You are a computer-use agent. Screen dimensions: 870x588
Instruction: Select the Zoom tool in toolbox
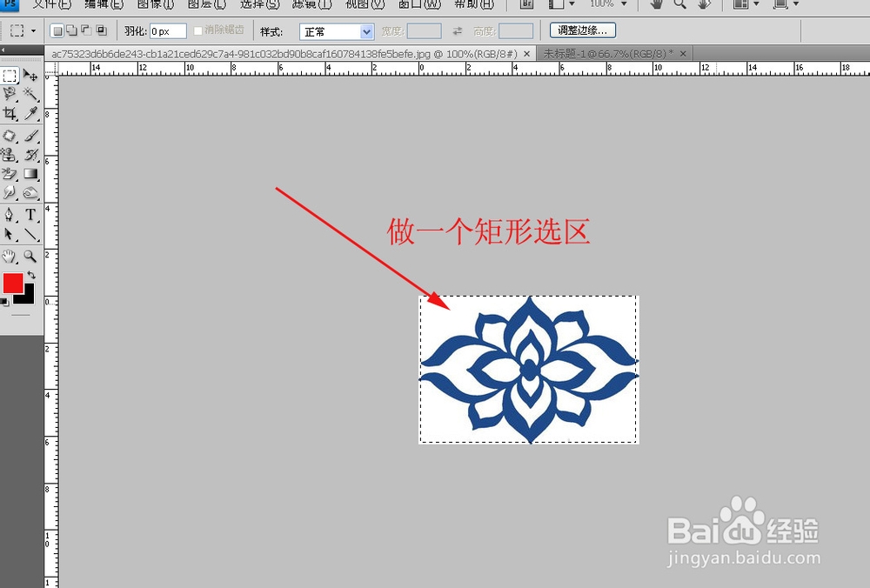(30, 257)
